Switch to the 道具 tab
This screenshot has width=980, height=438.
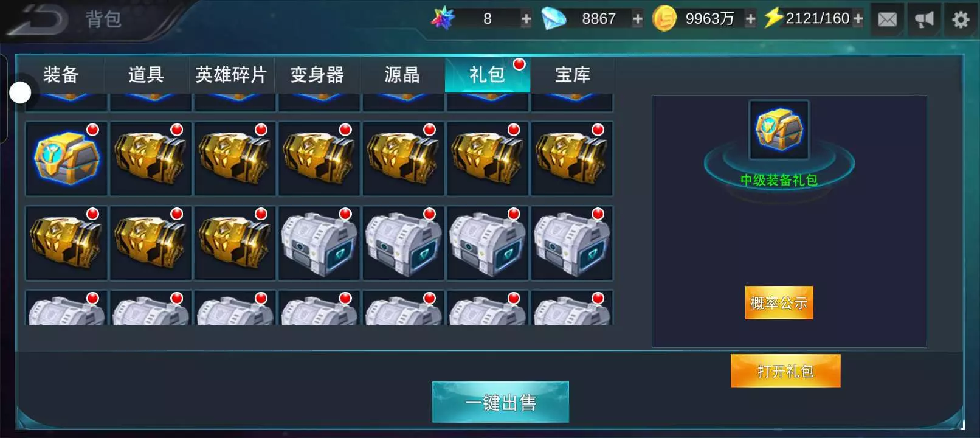click(146, 75)
